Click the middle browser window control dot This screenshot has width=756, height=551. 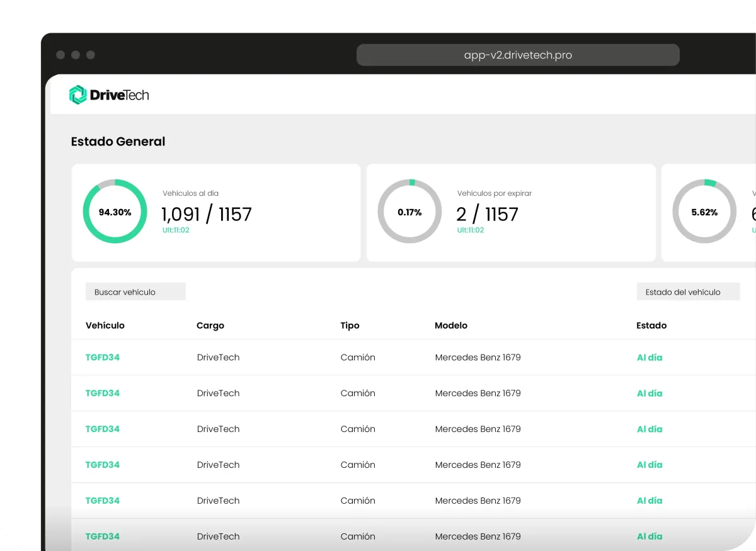(x=76, y=55)
